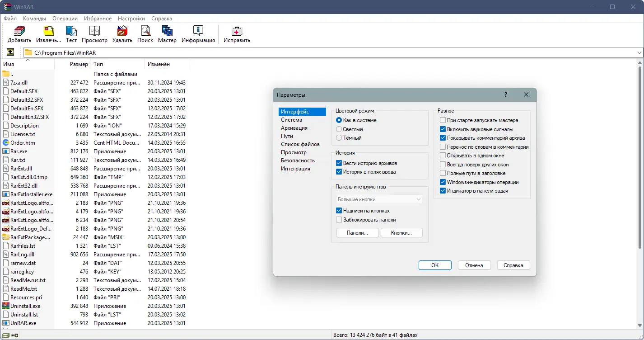Open the Избранное menu
Image resolution: width=644 pixels, height=340 pixels.
click(98, 19)
